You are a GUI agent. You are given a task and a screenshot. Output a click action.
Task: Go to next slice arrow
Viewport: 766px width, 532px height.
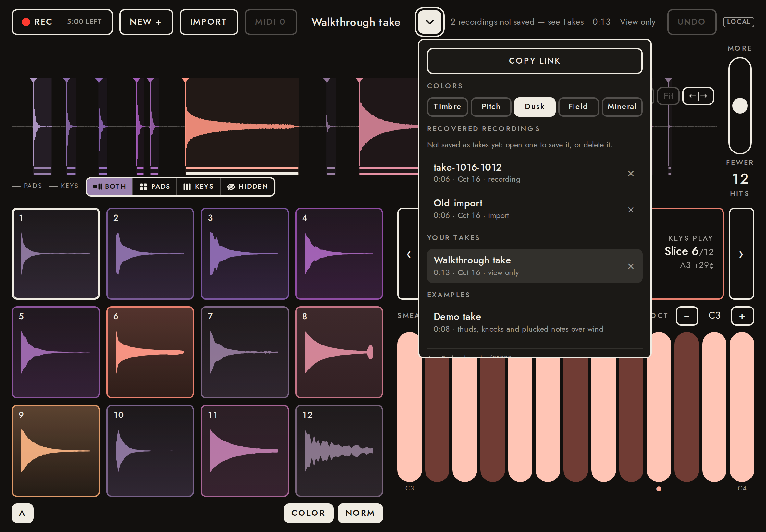741,254
